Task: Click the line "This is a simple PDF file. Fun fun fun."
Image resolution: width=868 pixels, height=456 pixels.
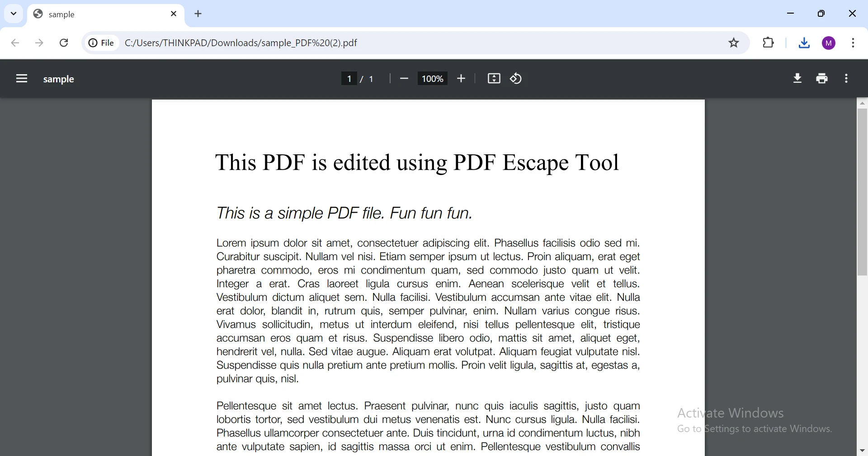Action: 344,213
